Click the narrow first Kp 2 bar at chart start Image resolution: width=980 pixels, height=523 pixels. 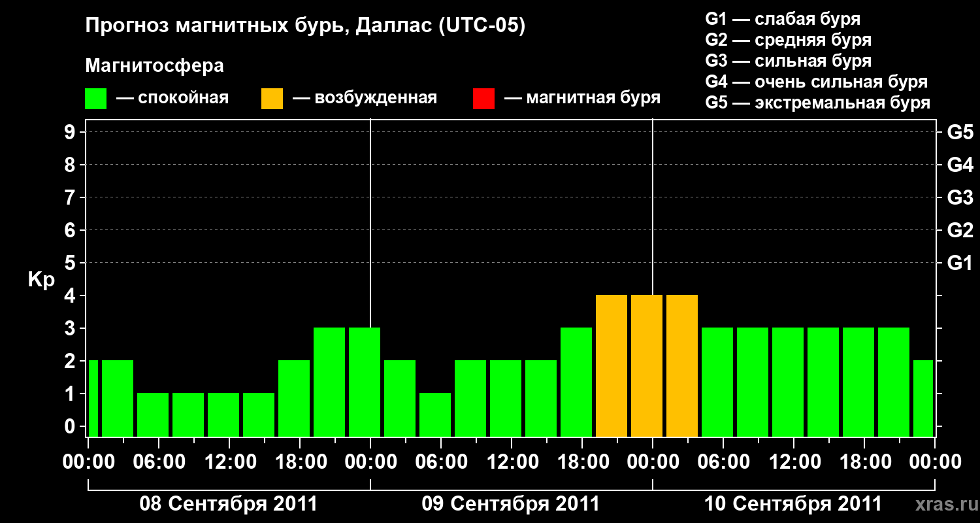point(93,398)
